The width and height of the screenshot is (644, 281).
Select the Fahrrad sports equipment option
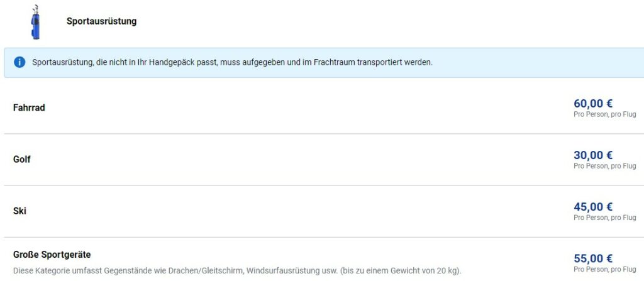click(29, 108)
